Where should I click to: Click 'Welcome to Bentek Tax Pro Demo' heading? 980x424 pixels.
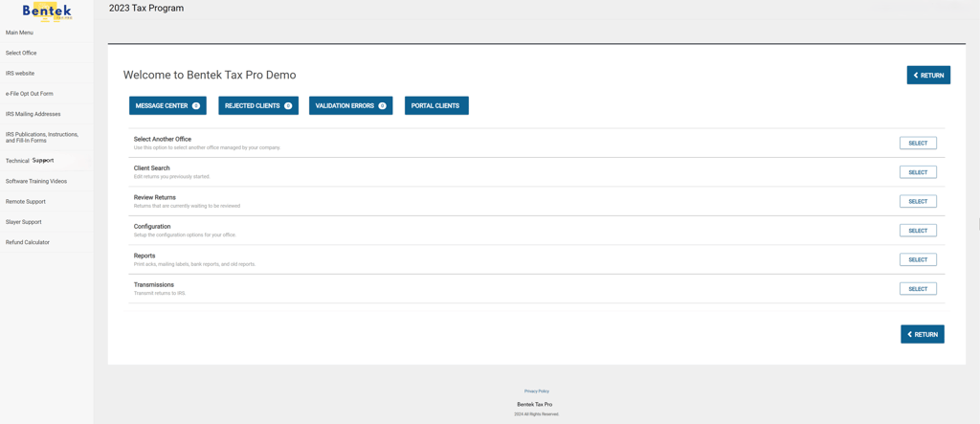pyautogui.click(x=210, y=75)
